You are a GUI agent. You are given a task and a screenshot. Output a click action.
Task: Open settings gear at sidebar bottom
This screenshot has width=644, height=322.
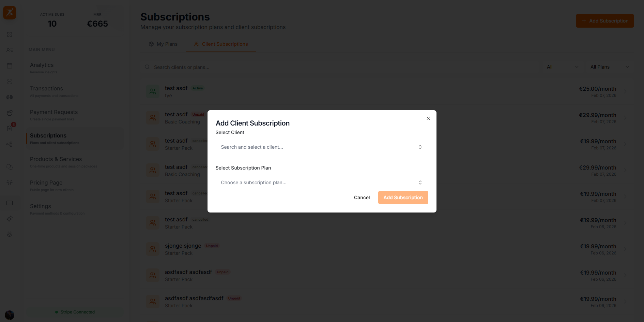[10, 234]
